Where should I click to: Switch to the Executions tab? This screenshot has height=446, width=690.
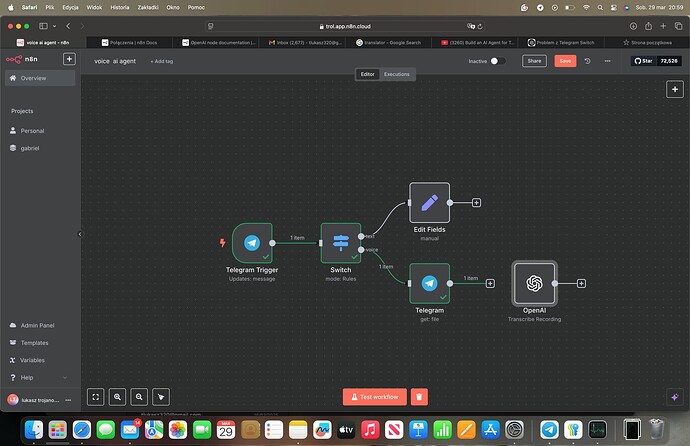tap(396, 74)
